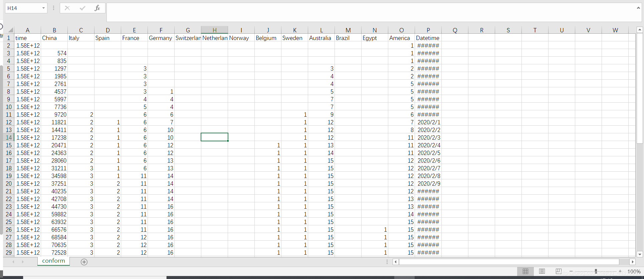Click the 'Netherlan' header cell
Viewport: 644px width, 279px height.
coord(214,38)
